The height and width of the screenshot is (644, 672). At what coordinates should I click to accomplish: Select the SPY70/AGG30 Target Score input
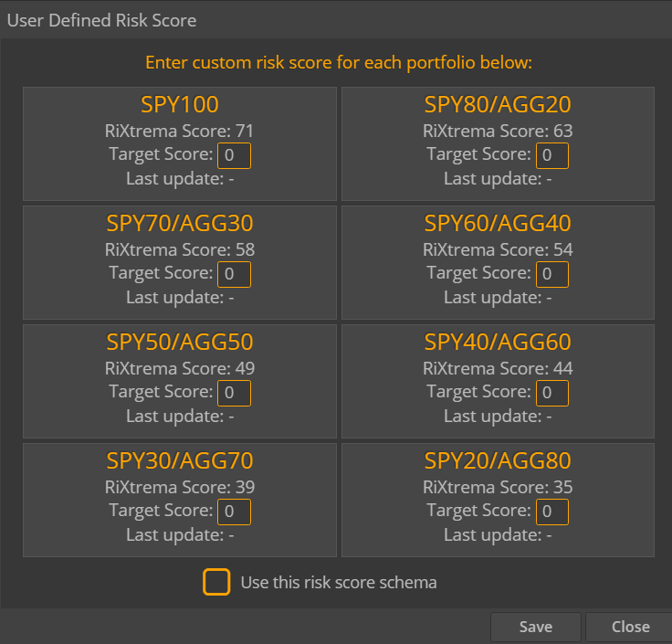pos(234,274)
